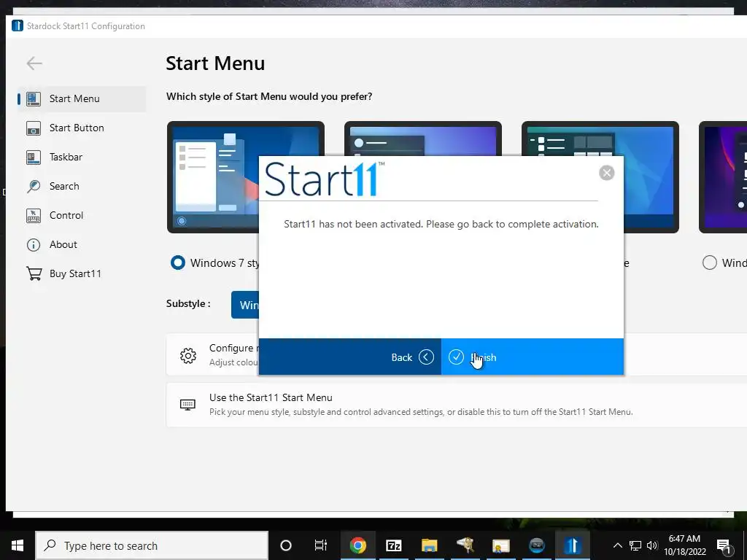This screenshot has height=560, width=747.
Task: Click the Taskbar sidebar icon
Action: pyautogui.click(x=34, y=157)
